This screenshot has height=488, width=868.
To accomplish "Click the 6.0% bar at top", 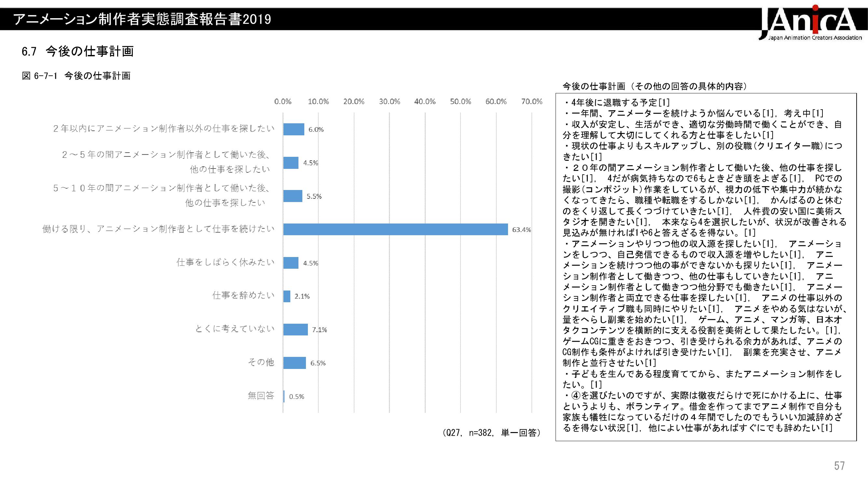I will click(294, 129).
